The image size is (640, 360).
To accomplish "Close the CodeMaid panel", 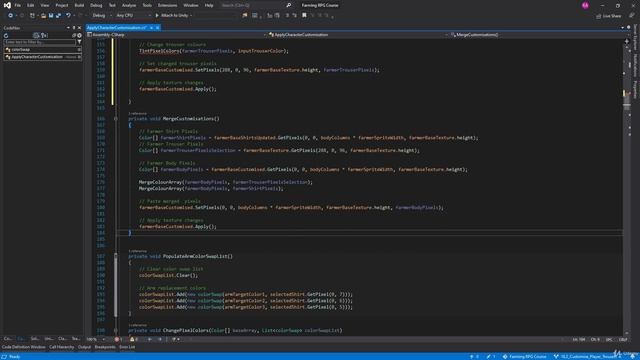I will (x=79, y=28).
